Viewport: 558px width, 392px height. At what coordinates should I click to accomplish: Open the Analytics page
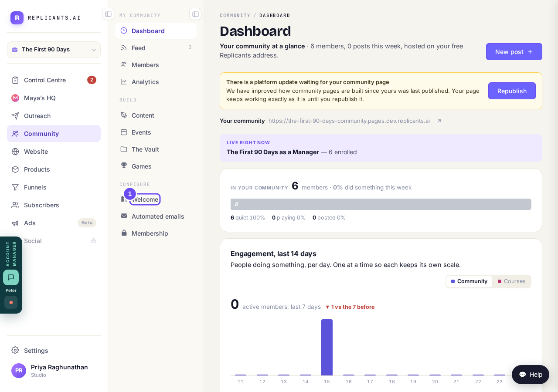point(156,82)
